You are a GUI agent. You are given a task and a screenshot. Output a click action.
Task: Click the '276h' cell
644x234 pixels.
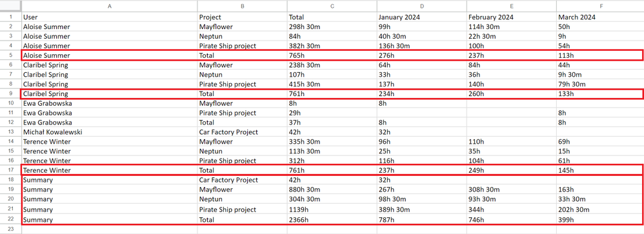[x=422, y=55]
